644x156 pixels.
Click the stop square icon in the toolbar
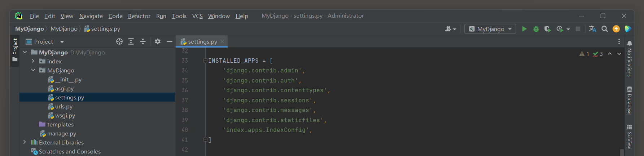(x=578, y=29)
